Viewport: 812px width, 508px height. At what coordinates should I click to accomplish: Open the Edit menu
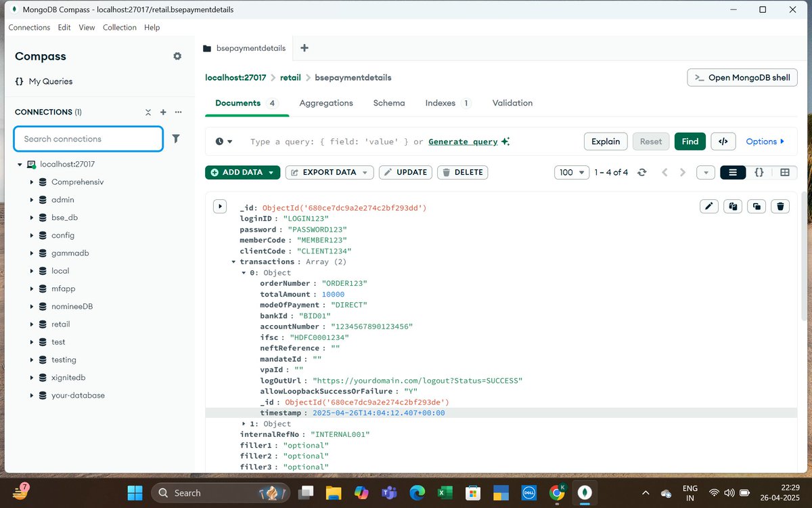click(x=64, y=28)
